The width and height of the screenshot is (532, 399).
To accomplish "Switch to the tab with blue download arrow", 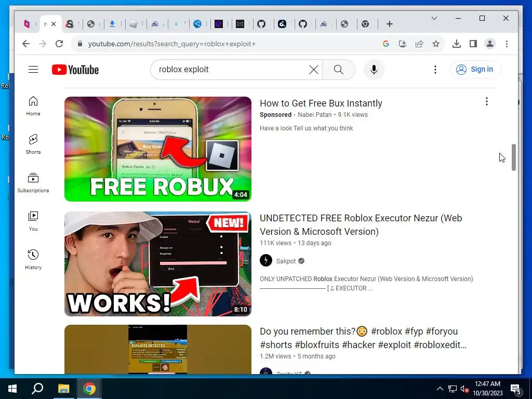I will [112, 24].
